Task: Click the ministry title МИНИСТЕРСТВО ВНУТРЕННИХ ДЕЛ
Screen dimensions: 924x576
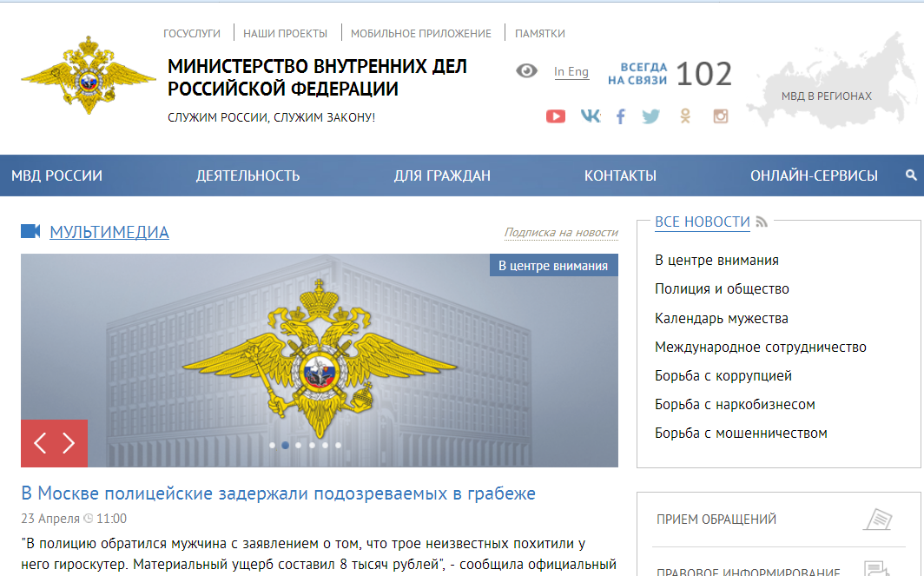Action: (317, 67)
